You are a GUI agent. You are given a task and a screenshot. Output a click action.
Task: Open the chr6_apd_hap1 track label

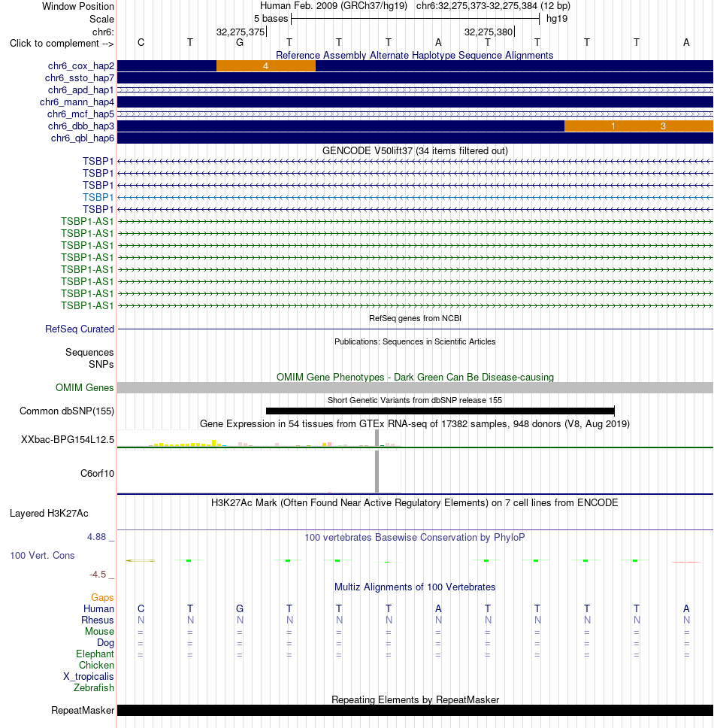point(80,90)
